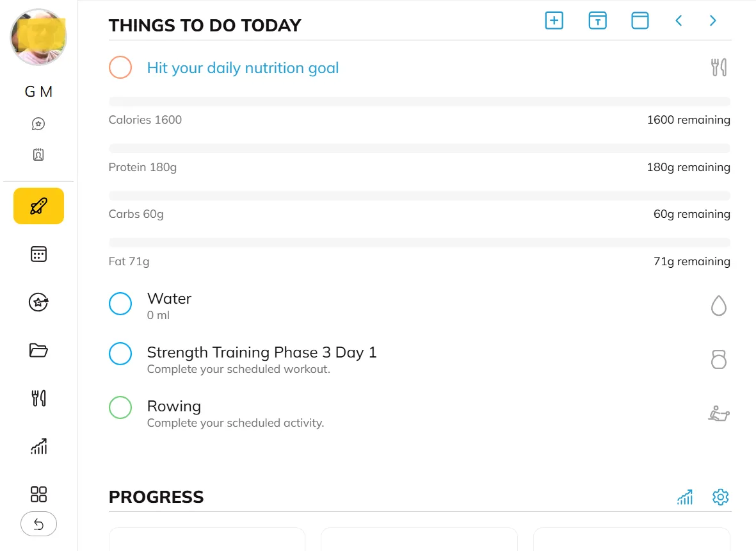Open the calendar sidebar item

38,254
